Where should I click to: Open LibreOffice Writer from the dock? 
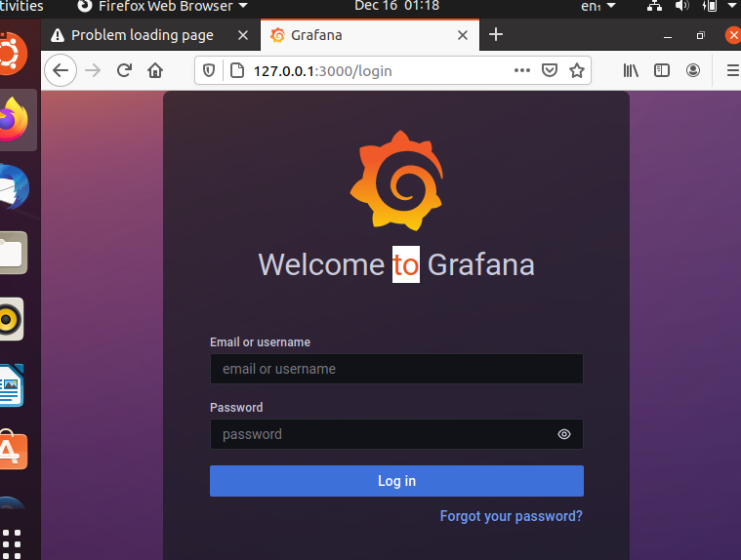pos(12,385)
